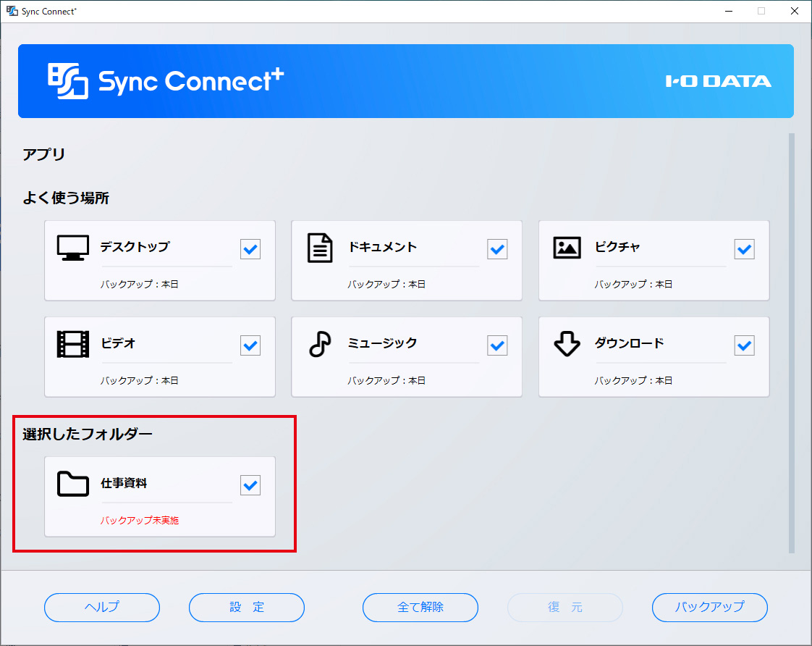
Task: Start backup with バックアップ button
Action: point(709,608)
